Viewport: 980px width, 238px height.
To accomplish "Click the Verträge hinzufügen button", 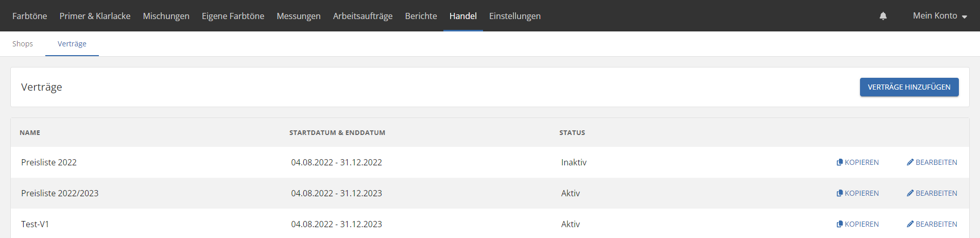I will click(909, 87).
